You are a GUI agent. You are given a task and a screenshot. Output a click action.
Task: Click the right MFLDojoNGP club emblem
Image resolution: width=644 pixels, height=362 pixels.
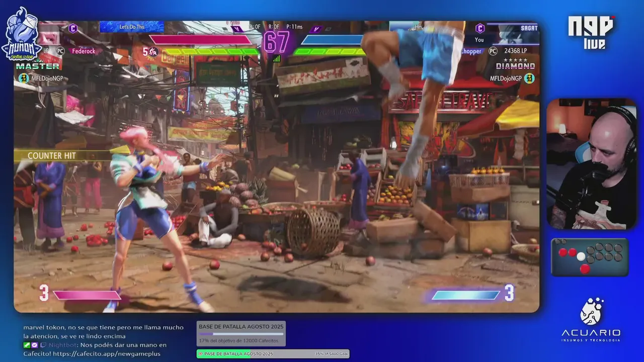[x=529, y=78]
